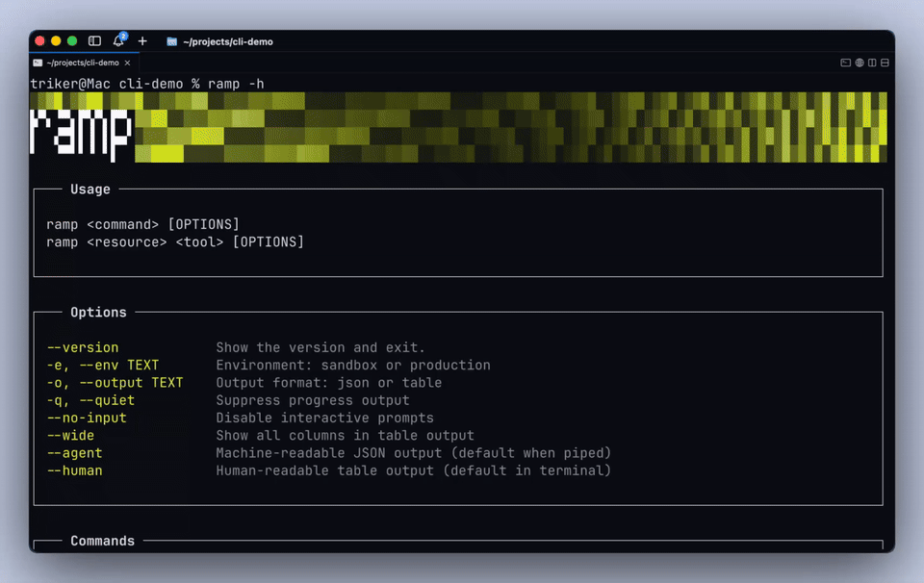The height and width of the screenshot is (583, 924).
Task: Click 'Show the version and exit.' description
Action: click(321, 347)
